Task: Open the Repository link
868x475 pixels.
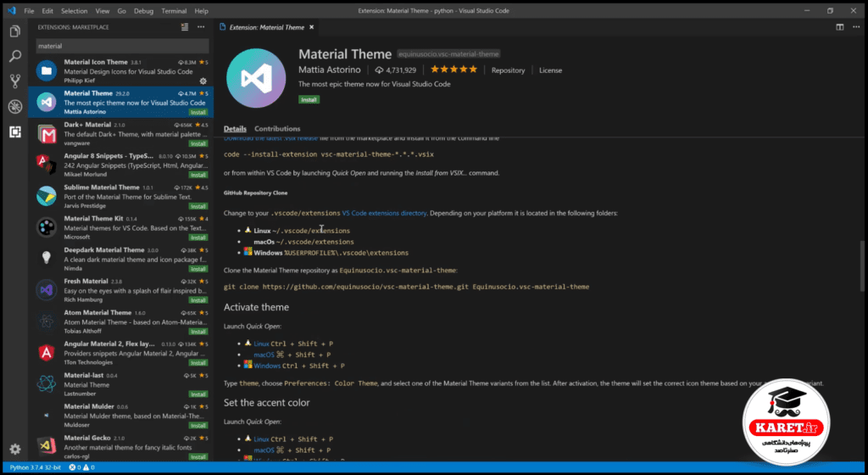Action: (509, 70)
